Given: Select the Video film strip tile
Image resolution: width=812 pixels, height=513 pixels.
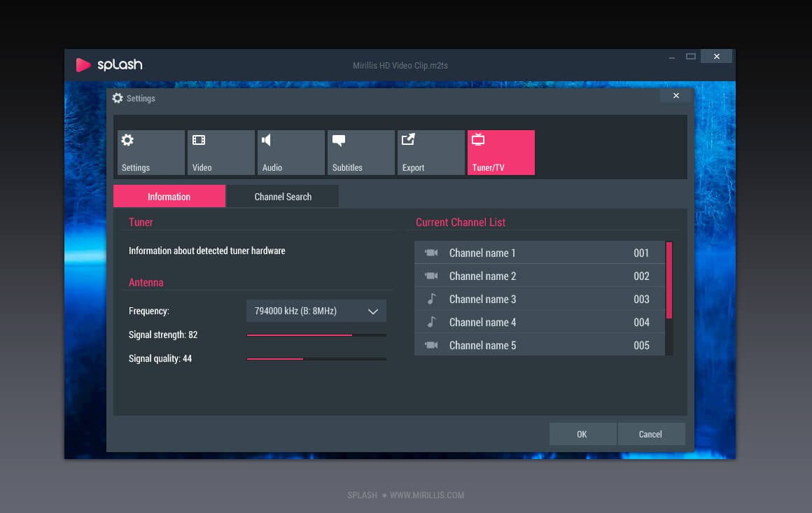Looking at the screenshot, I should 220,153.
